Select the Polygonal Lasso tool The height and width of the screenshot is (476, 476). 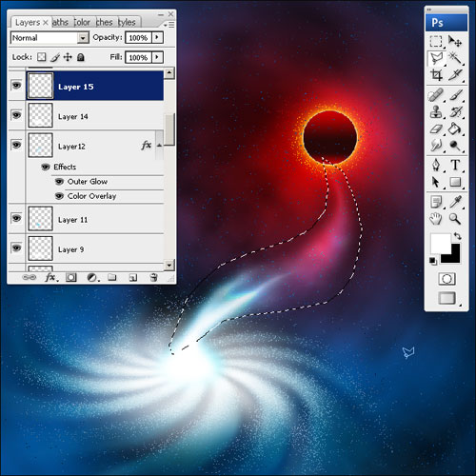coord(436,58)
